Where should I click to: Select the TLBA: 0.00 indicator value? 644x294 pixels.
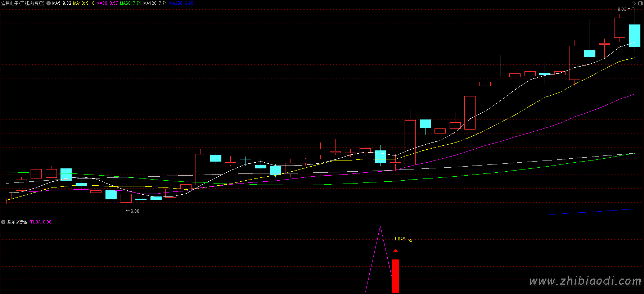click(x=41, y=222)
